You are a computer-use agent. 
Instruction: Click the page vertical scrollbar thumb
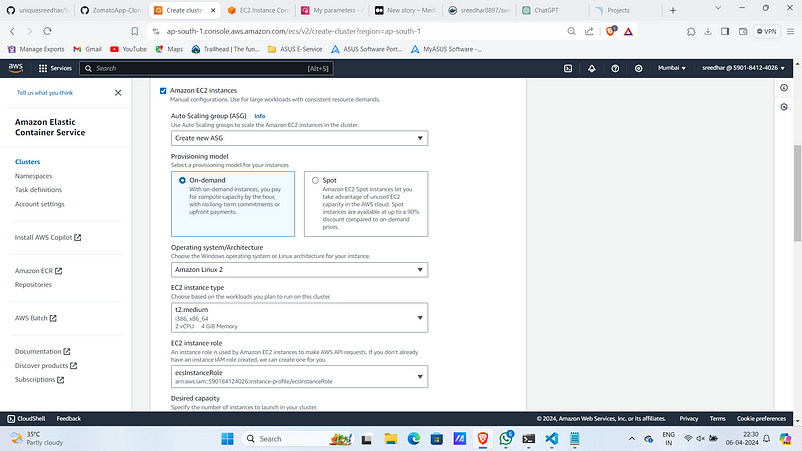coord(797,193)
